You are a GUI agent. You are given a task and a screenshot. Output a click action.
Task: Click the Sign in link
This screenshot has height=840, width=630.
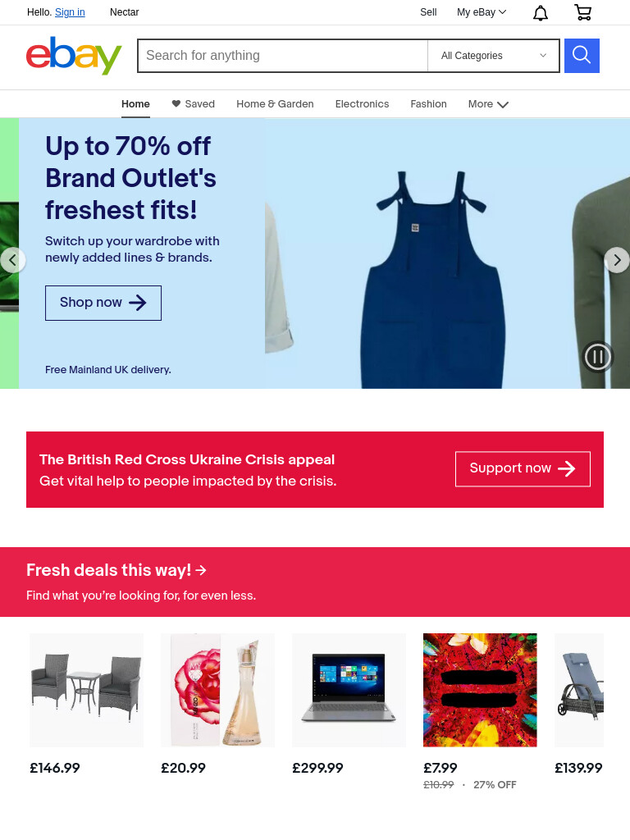point(71,12)
